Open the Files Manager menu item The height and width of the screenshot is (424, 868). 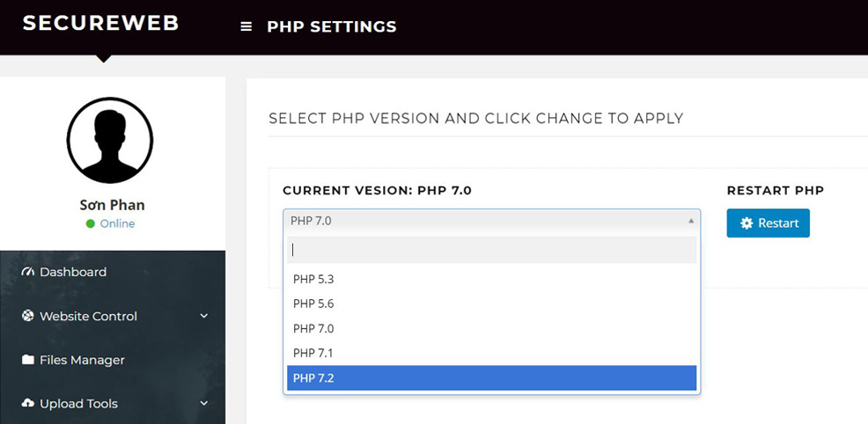click(x=82, y=360)
